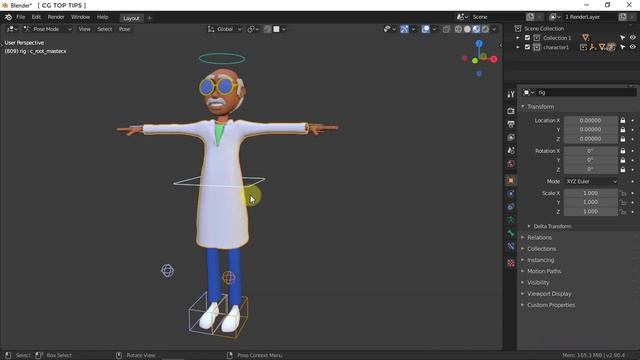Viewport: 640px width, 360px height.
Task: Open the Armature object data tab
Action: pyautogui.click(x=511, y=220)
